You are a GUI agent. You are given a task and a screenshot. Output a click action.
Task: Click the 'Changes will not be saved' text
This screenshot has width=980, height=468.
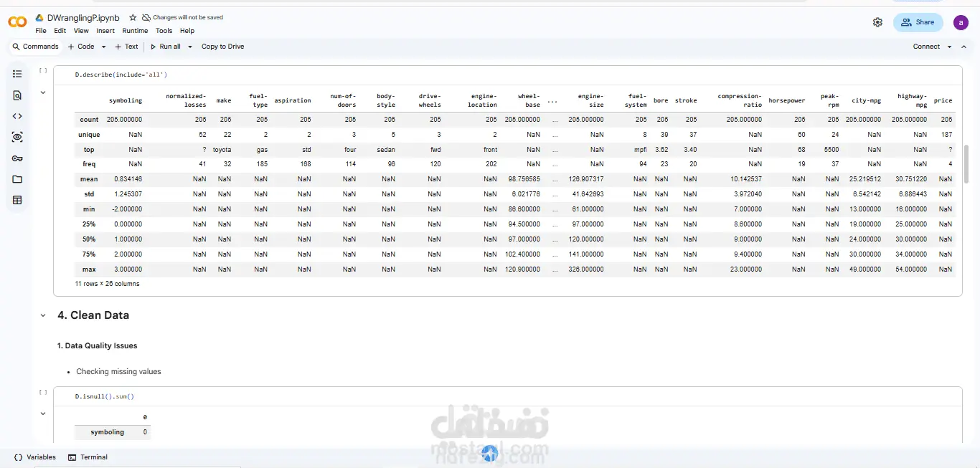point(188,17)
